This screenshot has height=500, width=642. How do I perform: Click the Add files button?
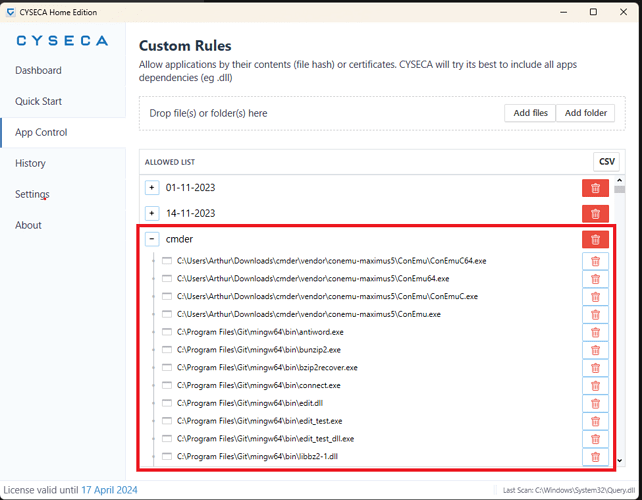click(530, 113)
